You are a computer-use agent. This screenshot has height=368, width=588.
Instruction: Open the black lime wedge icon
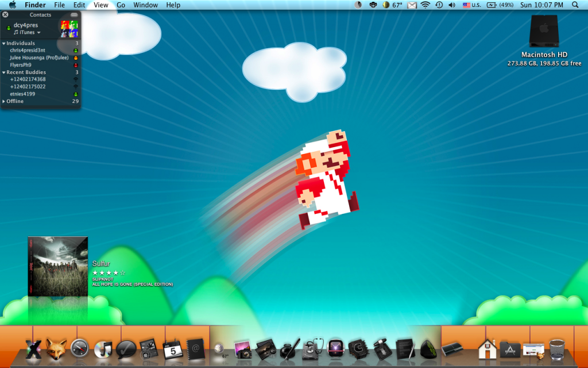pyautogui.click(x=428, y=349)
